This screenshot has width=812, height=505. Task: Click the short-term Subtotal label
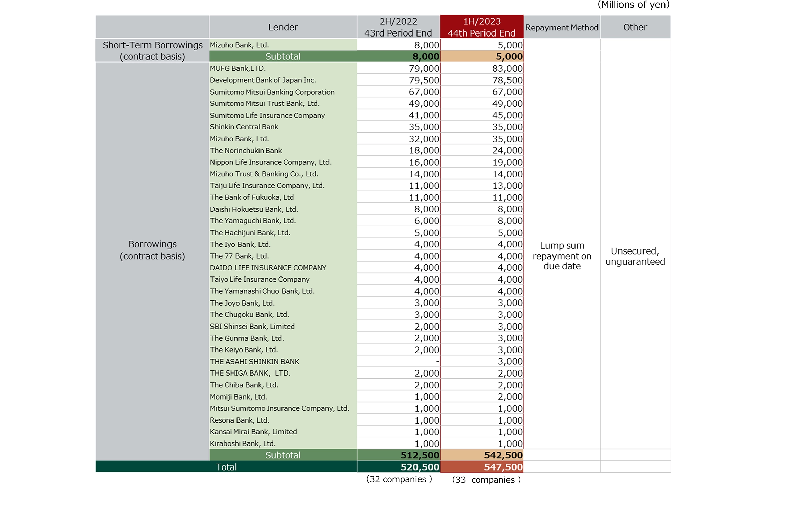point(283,56)
